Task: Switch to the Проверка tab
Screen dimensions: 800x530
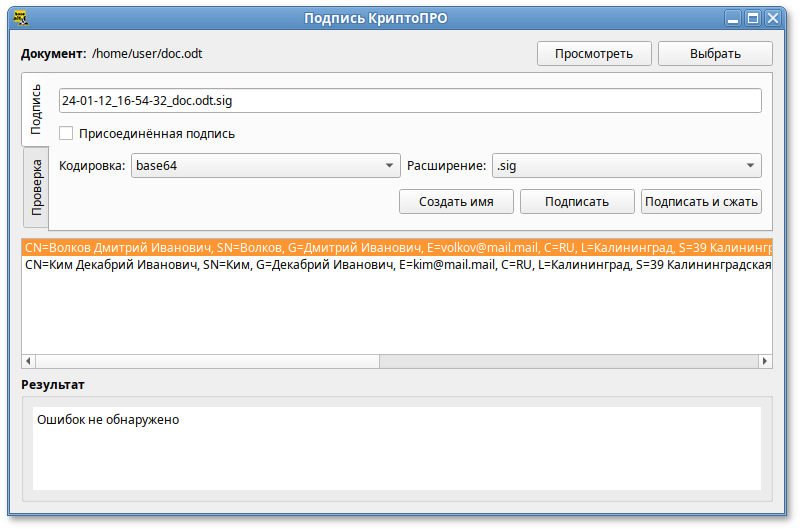Action: click(35, 188)
